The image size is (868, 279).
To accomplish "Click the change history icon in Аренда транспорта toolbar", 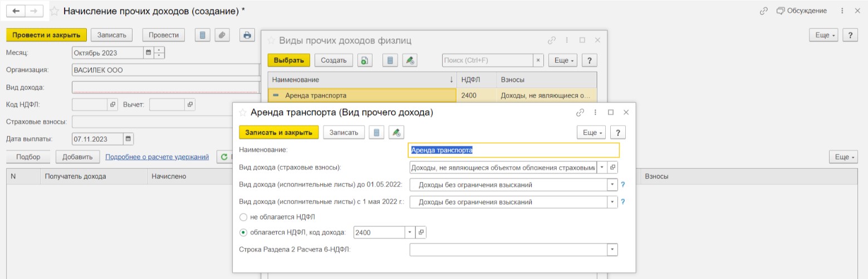I will [x=397, y=132].
